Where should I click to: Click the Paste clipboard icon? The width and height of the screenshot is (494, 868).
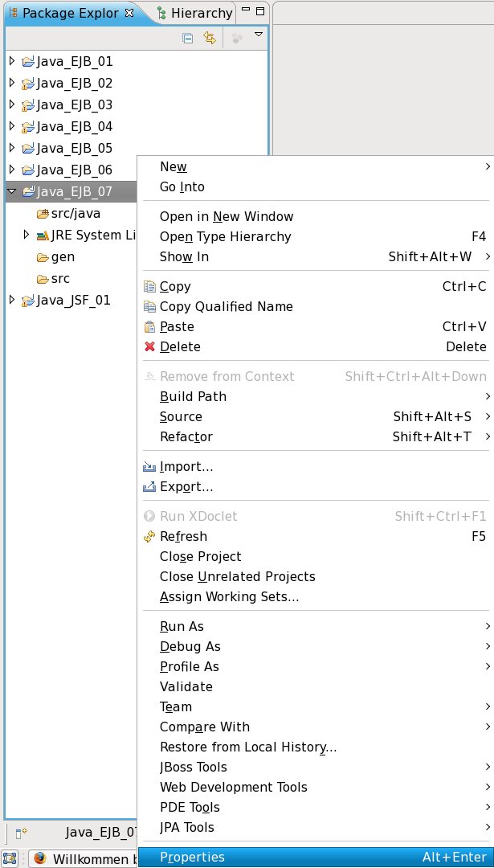(149, 327)
